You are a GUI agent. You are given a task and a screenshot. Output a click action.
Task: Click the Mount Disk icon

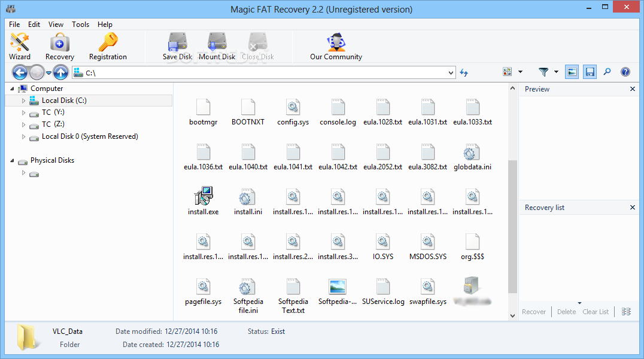coord(217,47)
